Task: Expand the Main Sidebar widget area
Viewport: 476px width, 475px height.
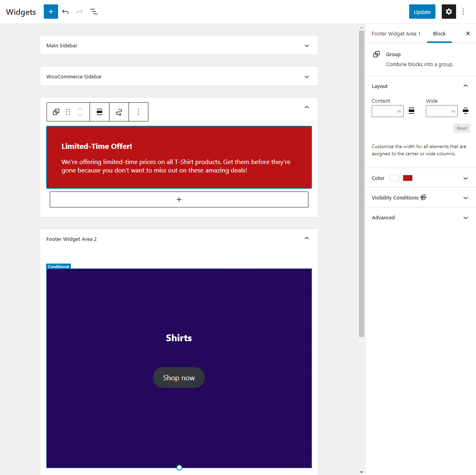Action: (x=306, y=45)
